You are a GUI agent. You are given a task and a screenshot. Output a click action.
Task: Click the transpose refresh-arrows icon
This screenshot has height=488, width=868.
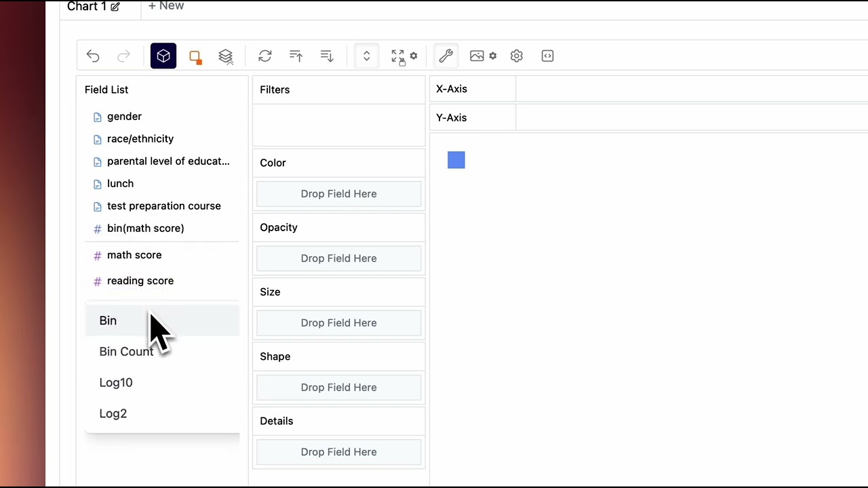point(265,56)
